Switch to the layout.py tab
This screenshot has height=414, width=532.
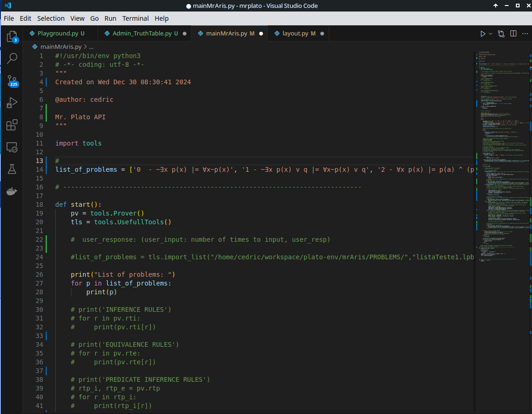pos(299,34)
